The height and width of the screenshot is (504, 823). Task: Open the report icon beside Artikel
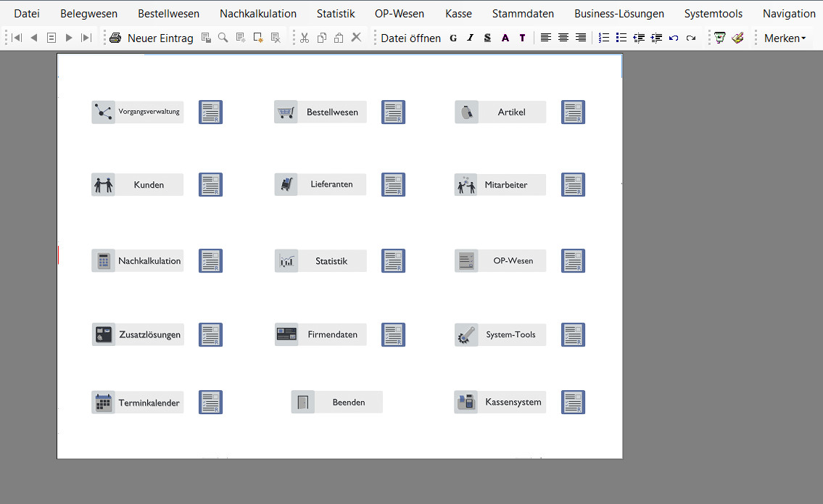(x=573, y=112)
